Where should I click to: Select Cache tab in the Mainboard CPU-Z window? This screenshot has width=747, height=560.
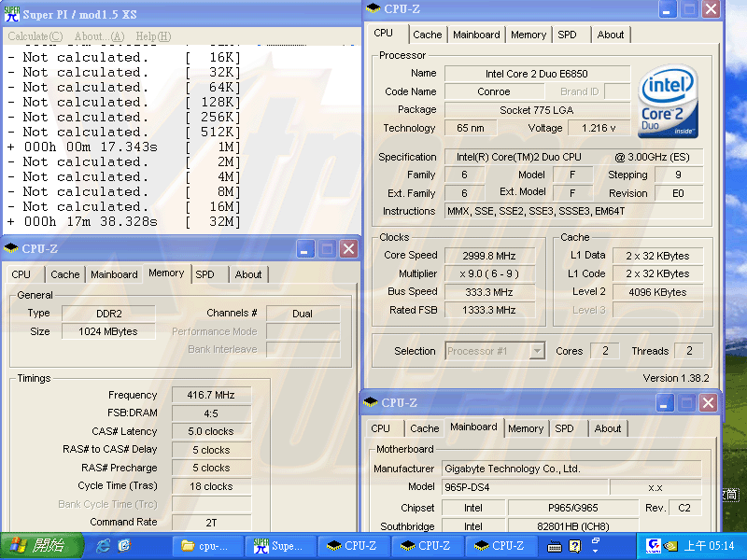425,428
